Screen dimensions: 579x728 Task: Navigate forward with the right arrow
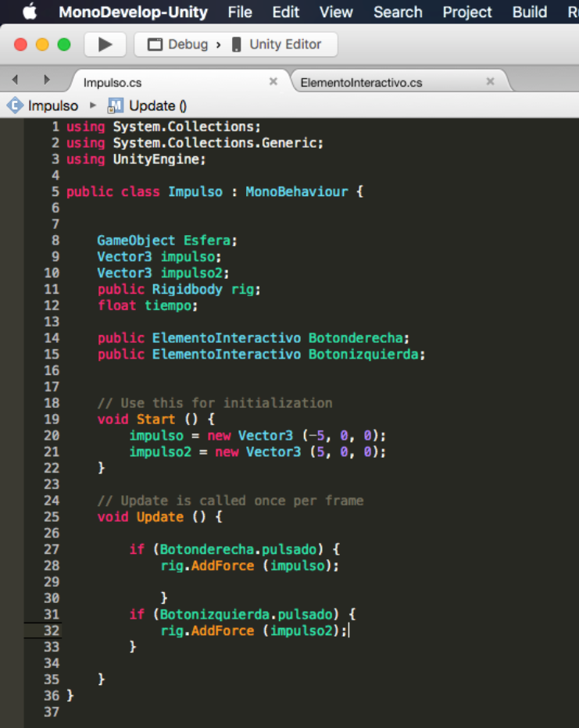pos(46,80)
